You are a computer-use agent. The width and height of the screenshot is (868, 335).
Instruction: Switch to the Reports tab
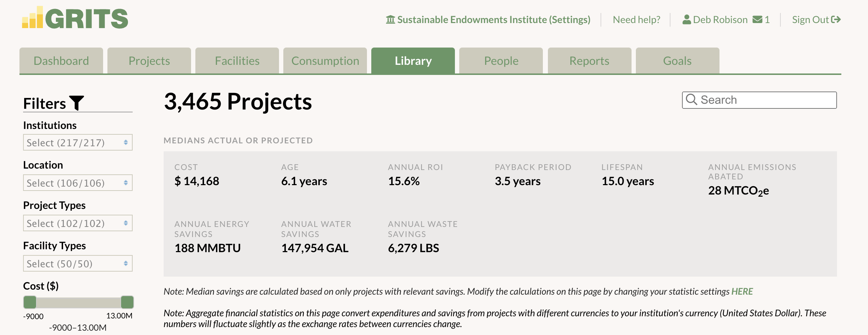click(x=589, y=61)
